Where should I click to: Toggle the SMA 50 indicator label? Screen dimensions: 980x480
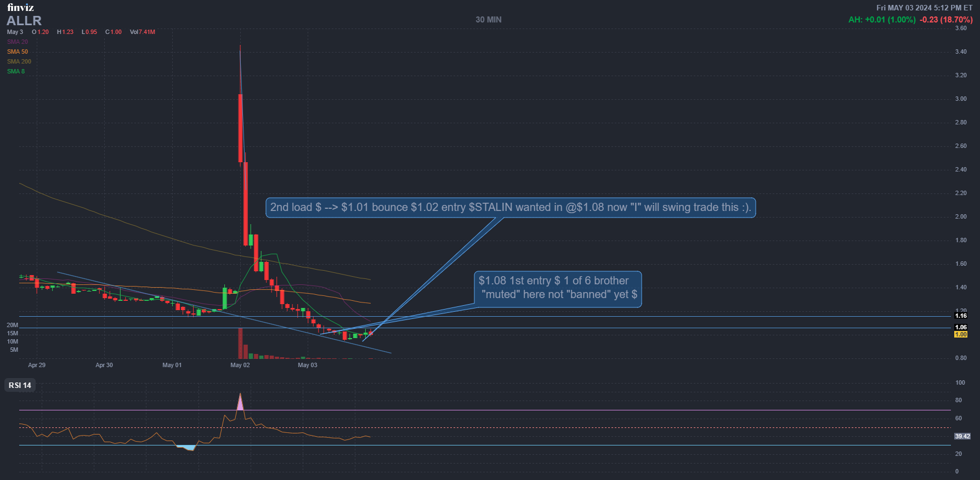coord(18,52)
